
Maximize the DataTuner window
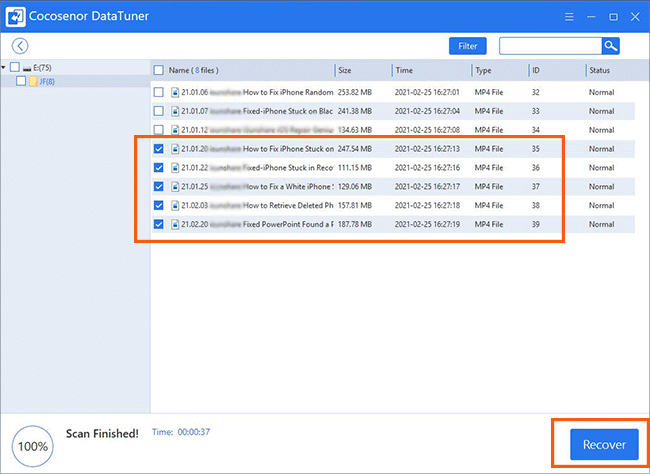[613, 17]
